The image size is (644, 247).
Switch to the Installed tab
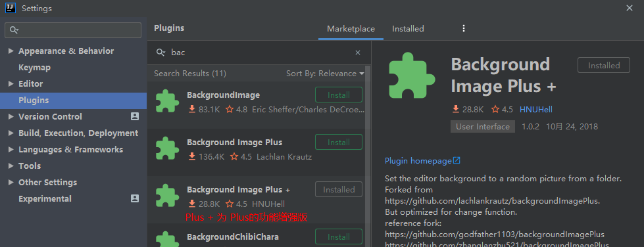[408, 29]
